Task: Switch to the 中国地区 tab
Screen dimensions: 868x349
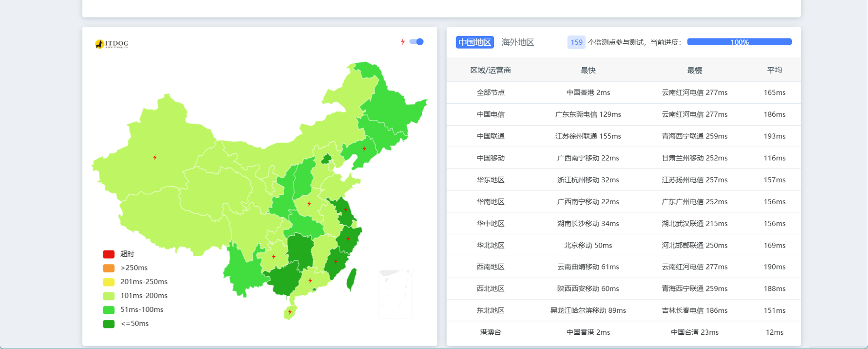Action: click(474, 42)
